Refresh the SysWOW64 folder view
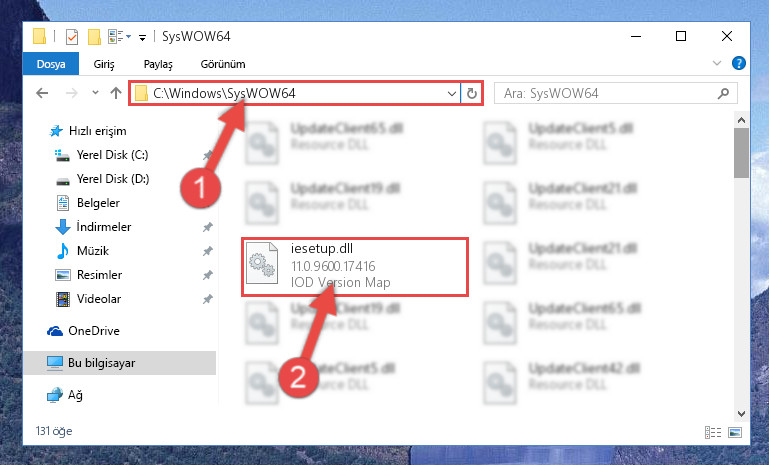This screenshot has height=465, width=769. (x=471, y=93)
